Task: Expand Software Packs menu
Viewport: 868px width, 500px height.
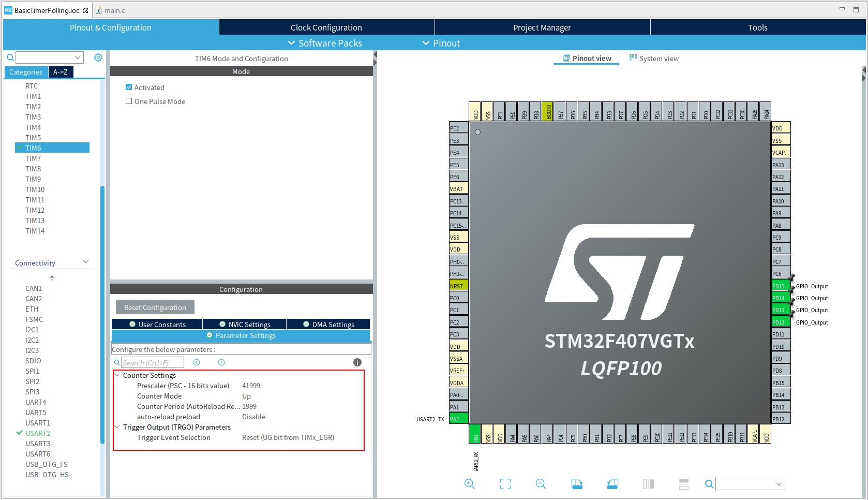Action: 325,43
